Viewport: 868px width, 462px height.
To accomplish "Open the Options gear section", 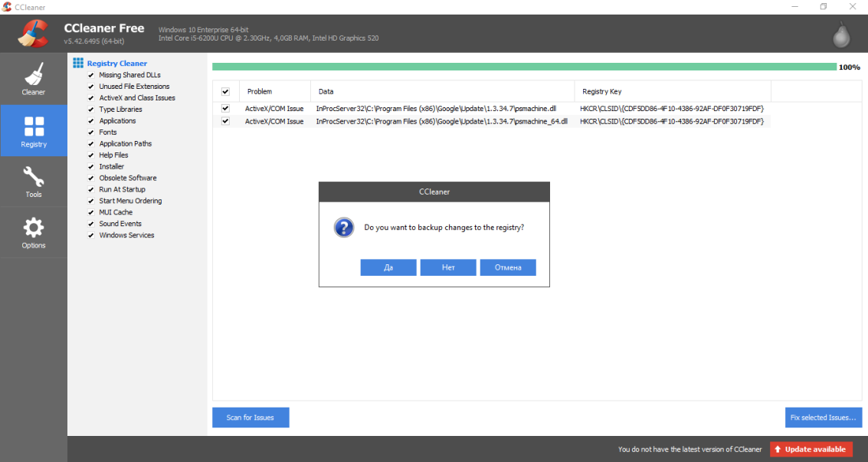I will pyautogui.click(x=33, y=233).
